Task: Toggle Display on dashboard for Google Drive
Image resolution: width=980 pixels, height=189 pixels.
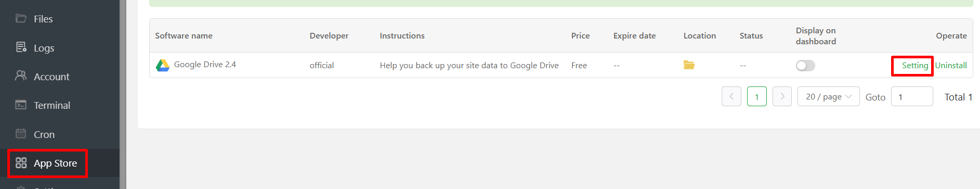Action: (x=805, y=66)
